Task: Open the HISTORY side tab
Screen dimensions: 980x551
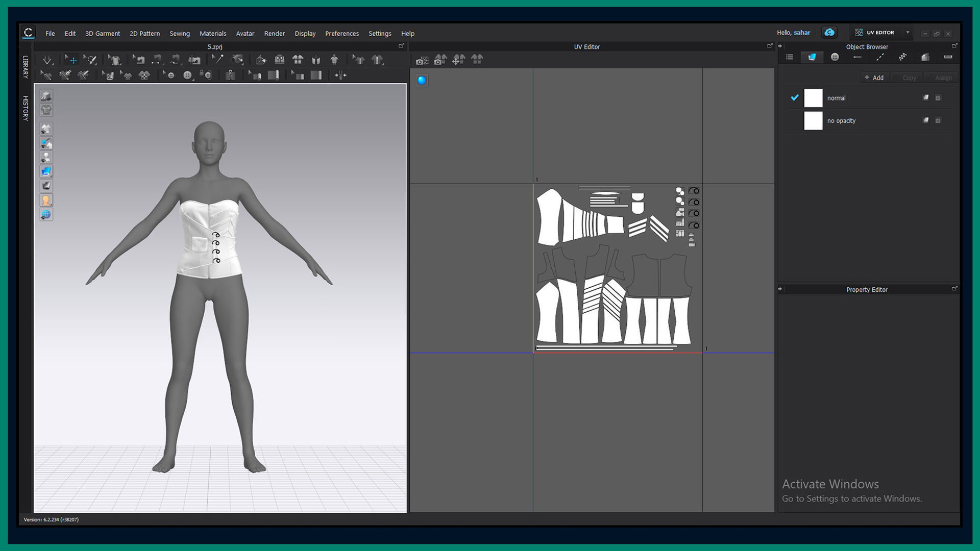Action: pyautogui.click(x=25, y=108)
